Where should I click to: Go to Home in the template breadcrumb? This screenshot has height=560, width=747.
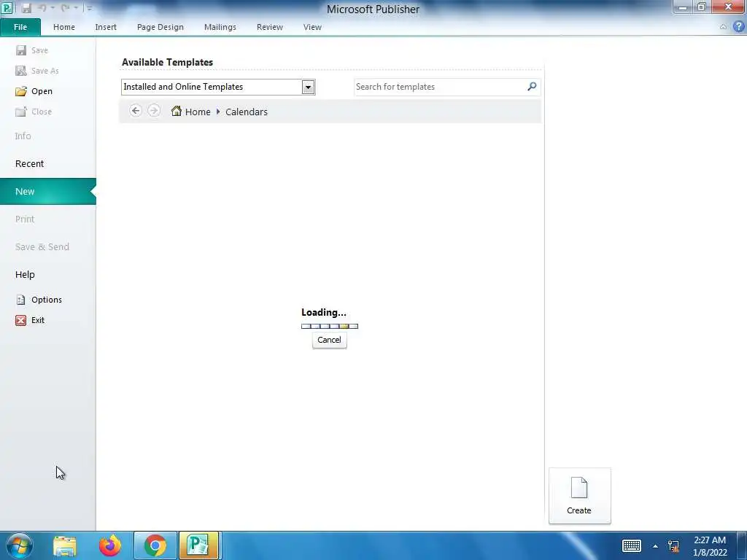pyautogui.click(x=198, y=112)
